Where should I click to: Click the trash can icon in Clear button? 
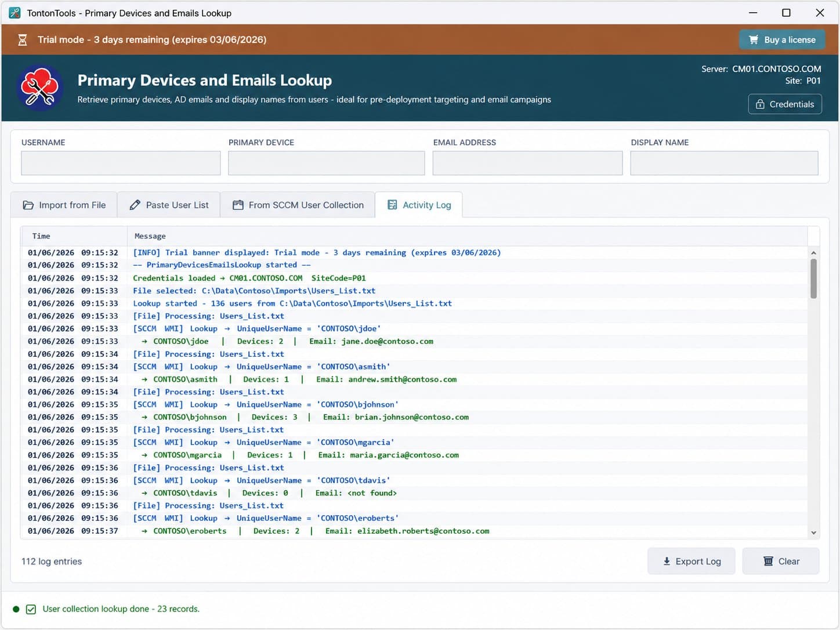[x=768, y=561]
